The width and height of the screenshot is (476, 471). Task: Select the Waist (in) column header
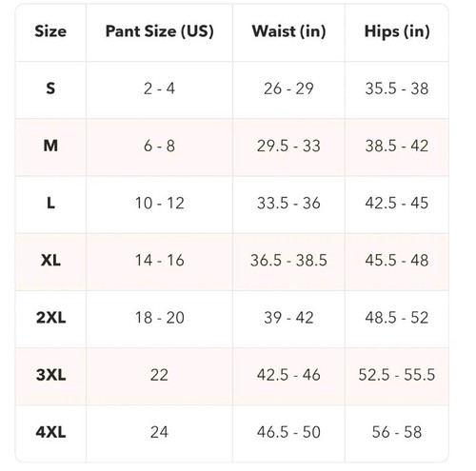[x=288, y=31]
